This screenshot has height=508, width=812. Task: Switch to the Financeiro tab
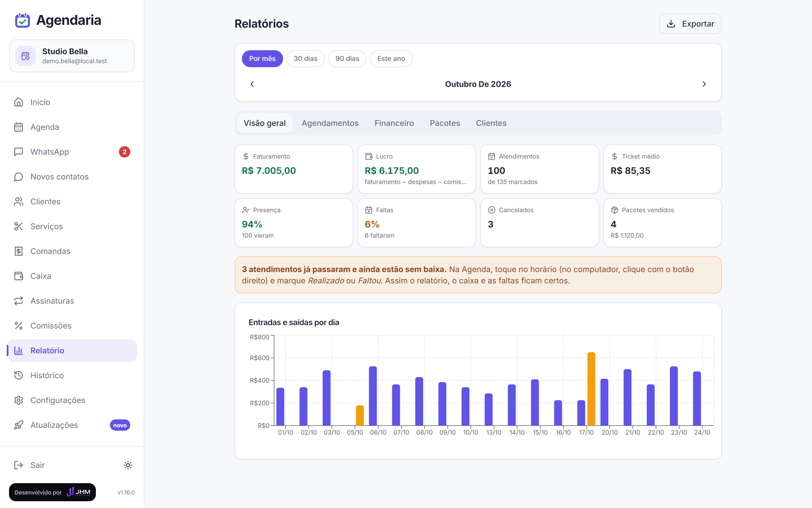tap(394, 123)
